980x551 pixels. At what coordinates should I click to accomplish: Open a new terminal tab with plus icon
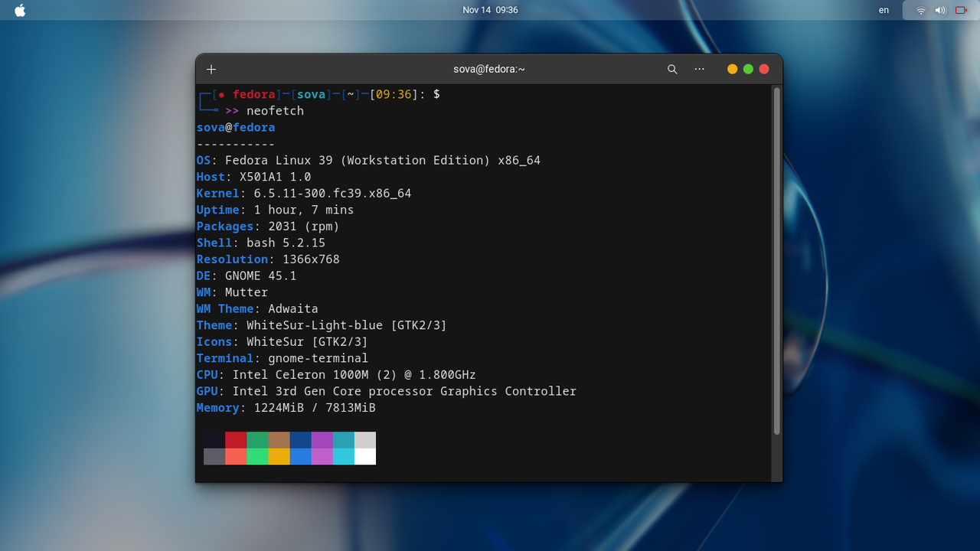pos(211,69)
